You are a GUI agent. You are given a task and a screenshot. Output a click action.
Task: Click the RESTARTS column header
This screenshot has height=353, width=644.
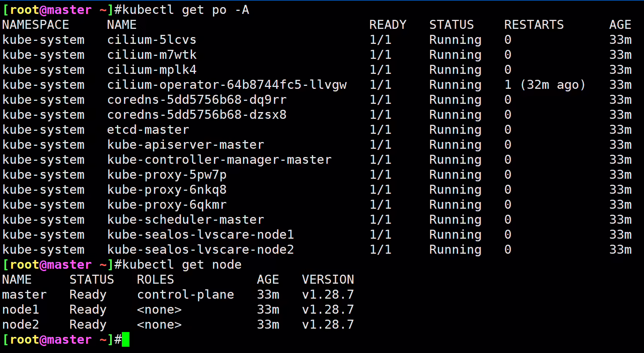pos(534,25)
